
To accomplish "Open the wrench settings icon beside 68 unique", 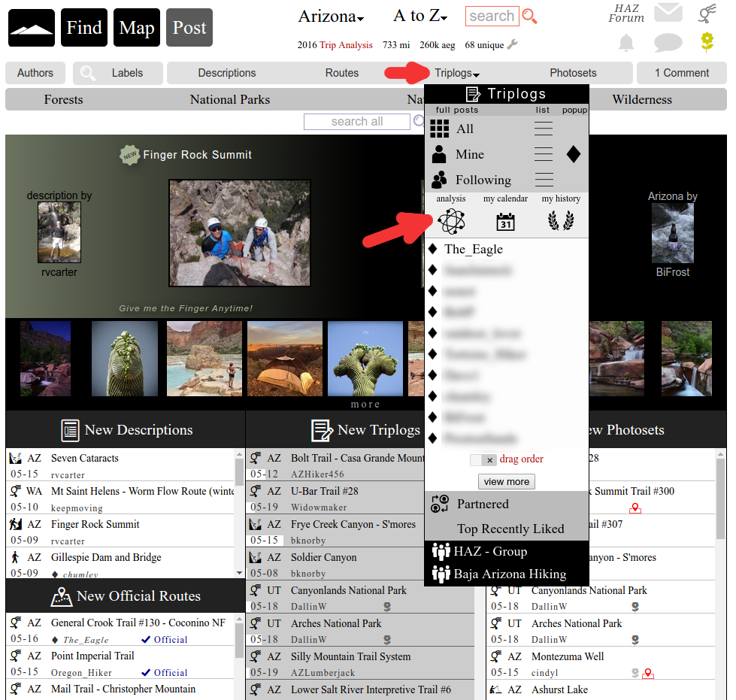I will (x=513, y=45).
